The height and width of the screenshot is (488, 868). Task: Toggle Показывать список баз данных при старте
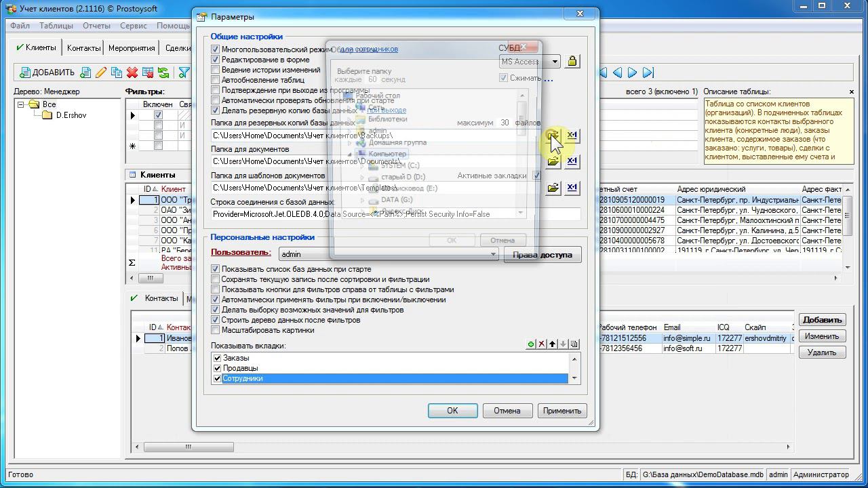[216, 269]
